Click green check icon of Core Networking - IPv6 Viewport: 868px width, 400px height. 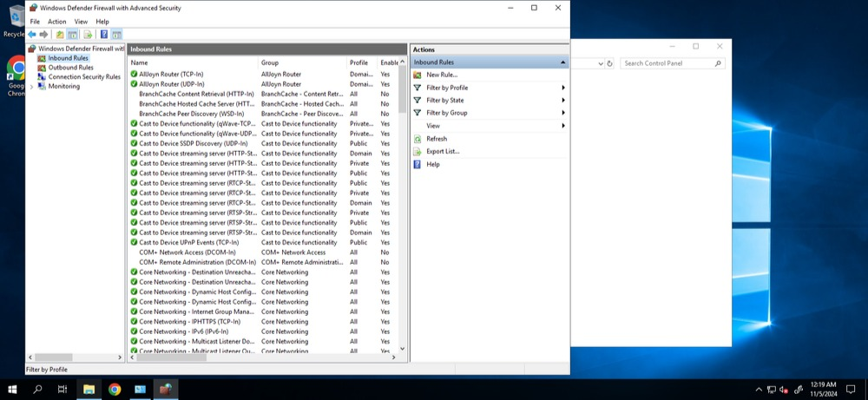click(x=134, y=331)
